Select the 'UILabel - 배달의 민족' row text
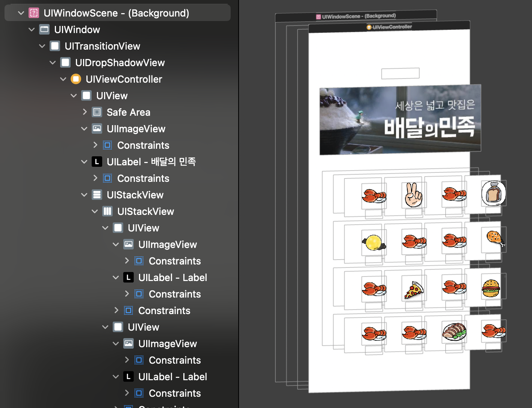The height and width of the screenshot is (408, 532). pyautogui.click(x=151, y=162)
